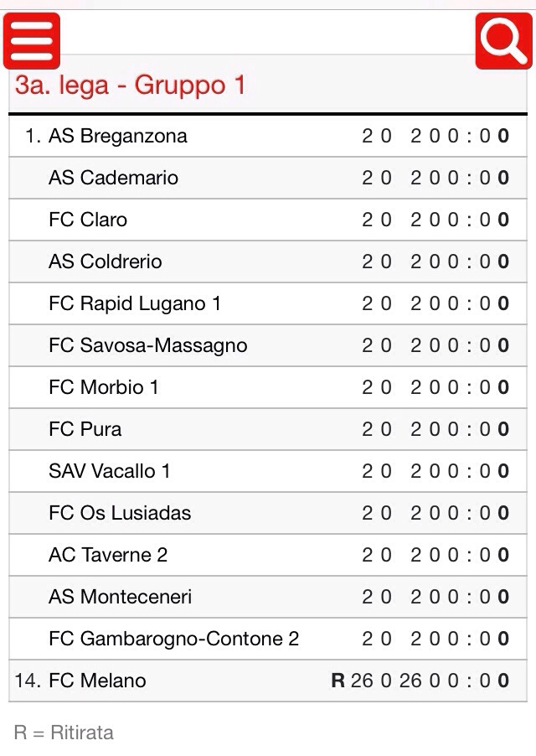Select AC Taverne 2 team row

click(268, 556)
